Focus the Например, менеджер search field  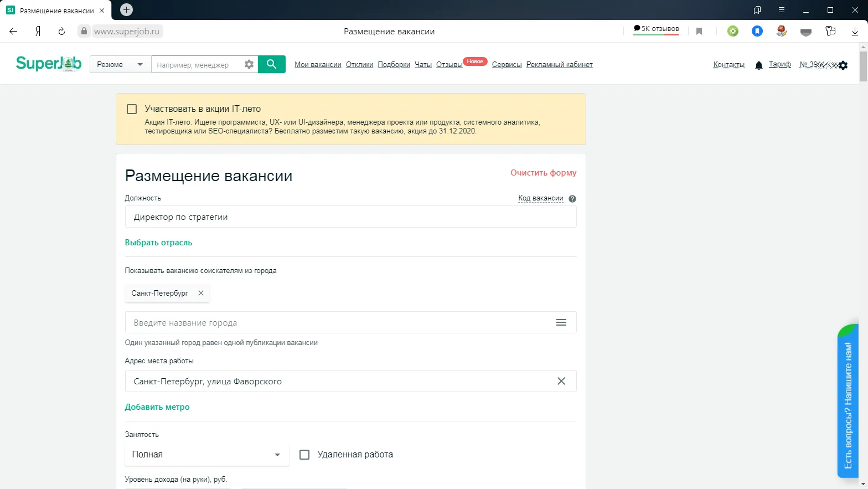click(197, 65)
